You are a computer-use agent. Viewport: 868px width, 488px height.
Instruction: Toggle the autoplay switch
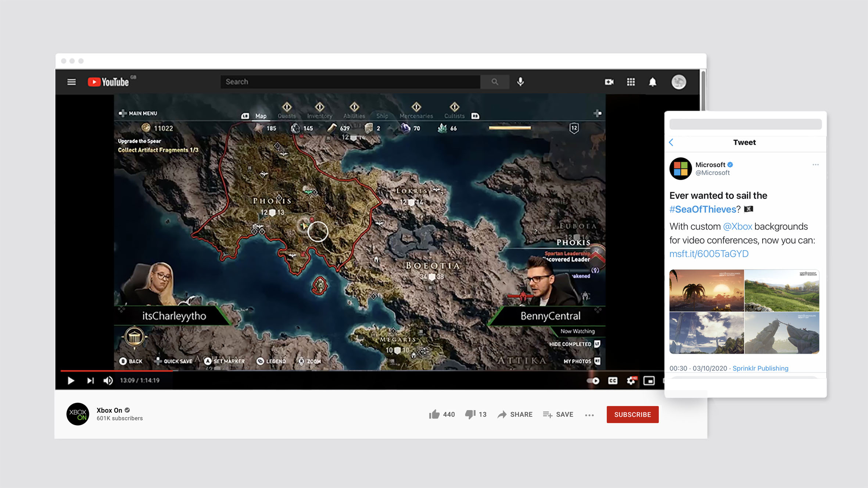[x=593, y=381]
